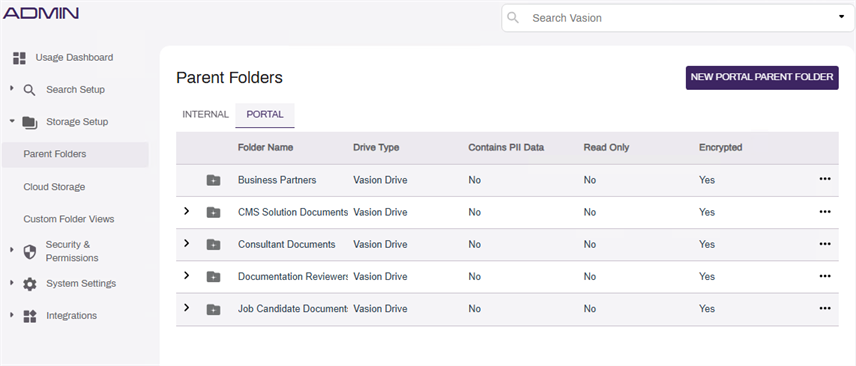
Task: Open the Search Vasion dropdown arrow
Action: (841, 17)
